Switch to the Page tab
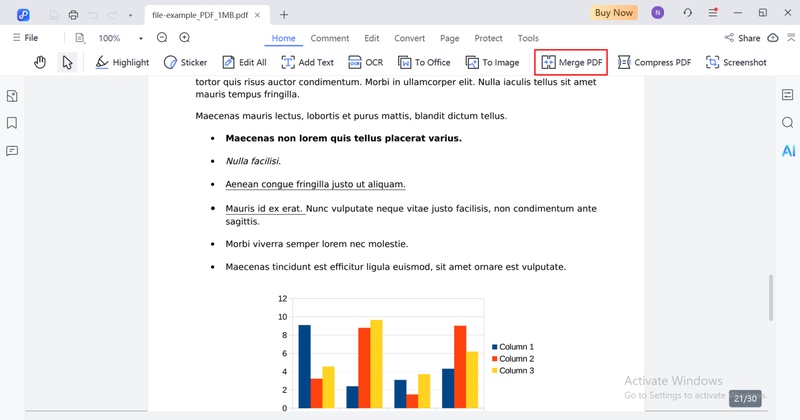This screenshot has width=800, height=420. click(449, 38)
